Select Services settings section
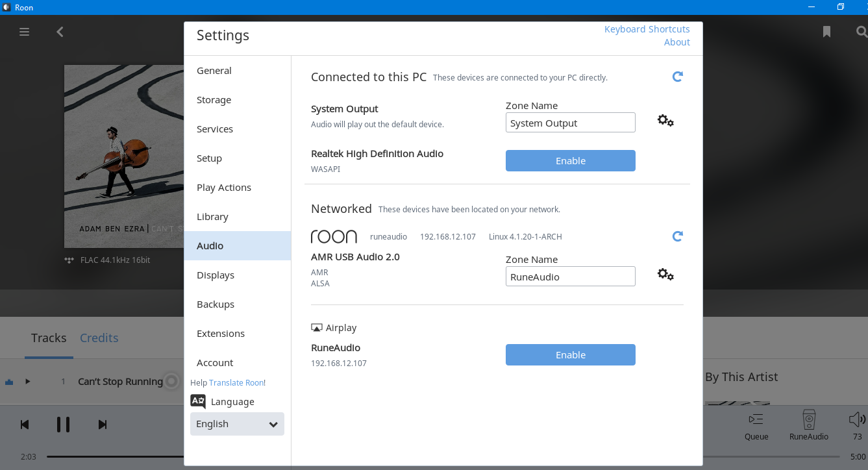 [238, 129]
